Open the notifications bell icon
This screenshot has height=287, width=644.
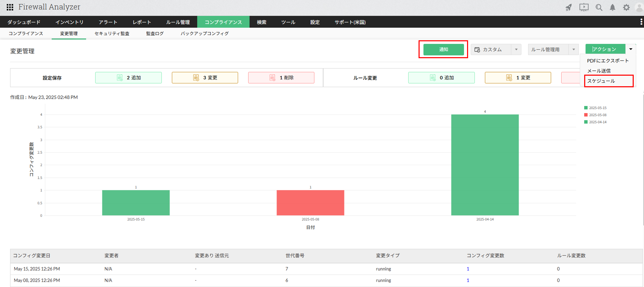click(x=613, y=7)
